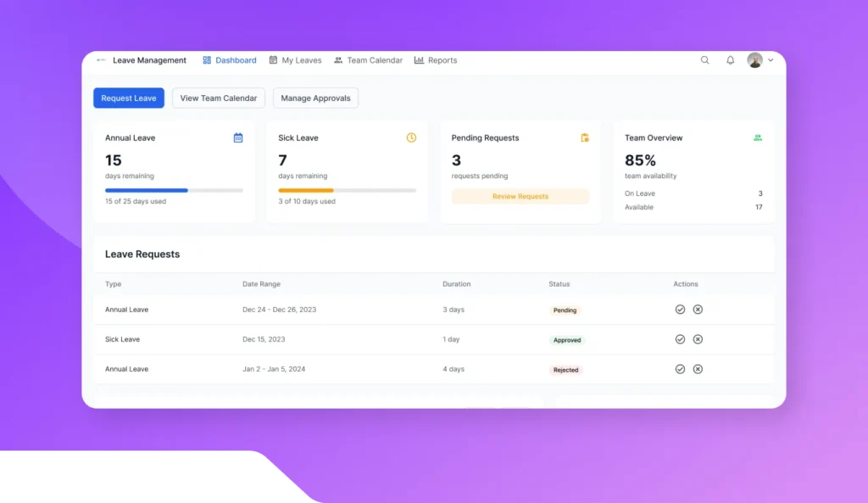Click the Request Leave button
Image resolution: width=868 pixels, height=503 pixels.
point(129,98)
